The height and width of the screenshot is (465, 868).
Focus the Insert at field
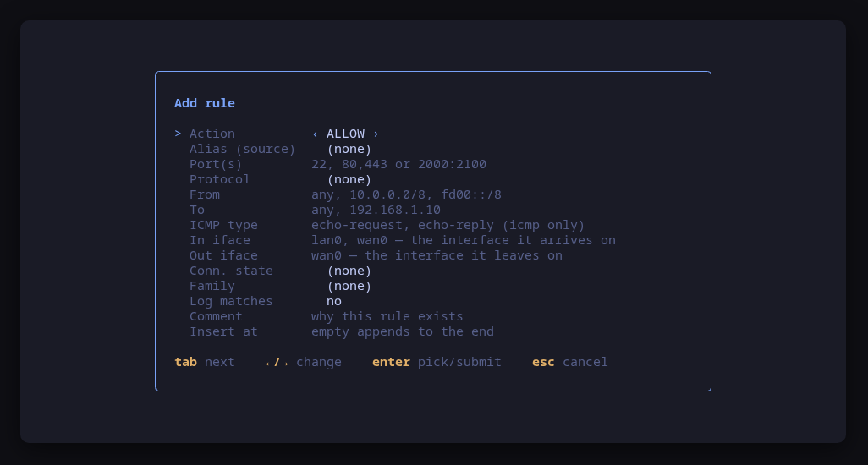[403, 331]
